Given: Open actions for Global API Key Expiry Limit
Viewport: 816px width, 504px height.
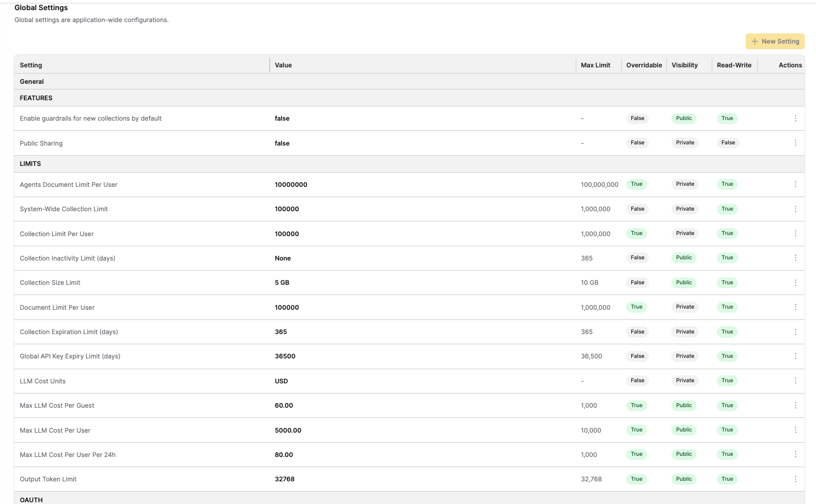Looking at the screenshot, I should (795, 356).
